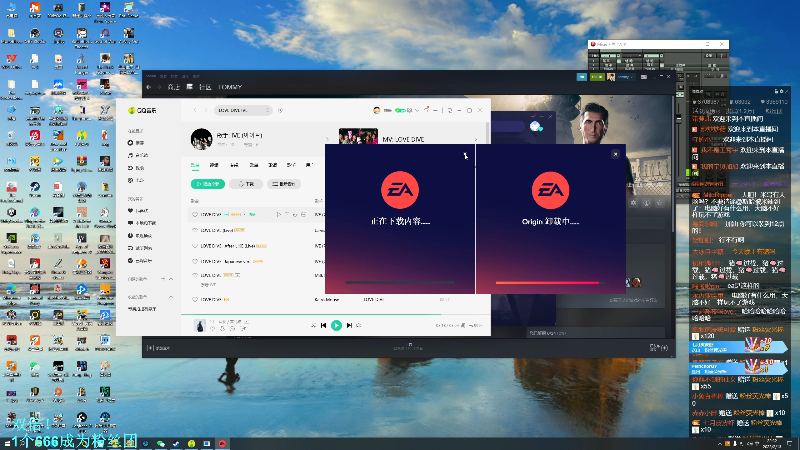800x450 pixels.
Task: Click the QQ Music logo
Action: click(142, 110)
